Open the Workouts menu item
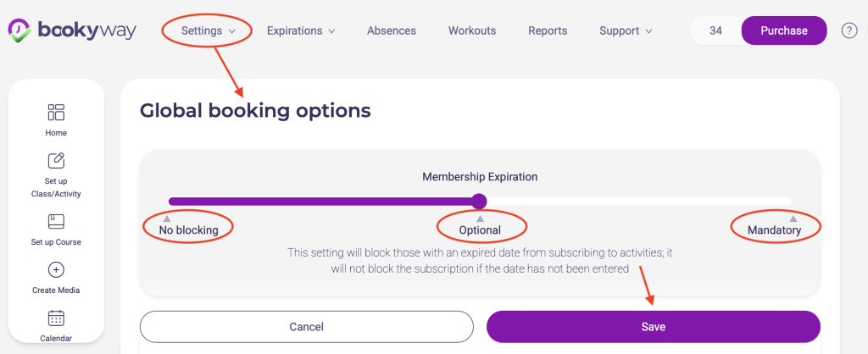 point(472,30)
